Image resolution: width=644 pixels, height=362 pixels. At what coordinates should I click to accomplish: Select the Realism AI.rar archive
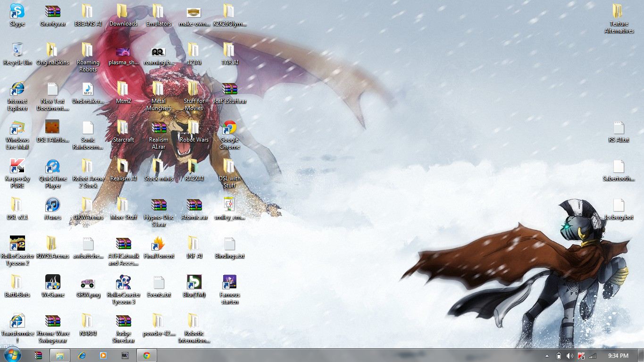(x=159, y=135)
